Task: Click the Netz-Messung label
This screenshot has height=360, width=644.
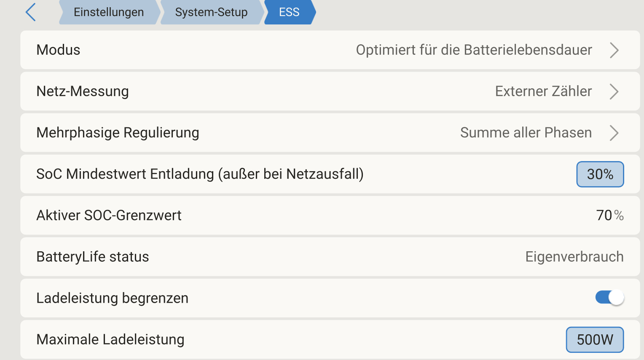Action: (x=83, y=91)
